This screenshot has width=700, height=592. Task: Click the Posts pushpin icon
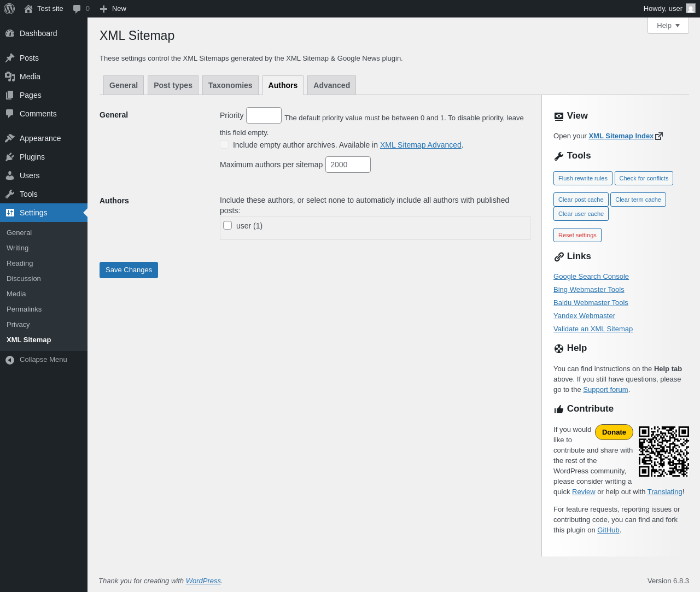coord(10,58)
